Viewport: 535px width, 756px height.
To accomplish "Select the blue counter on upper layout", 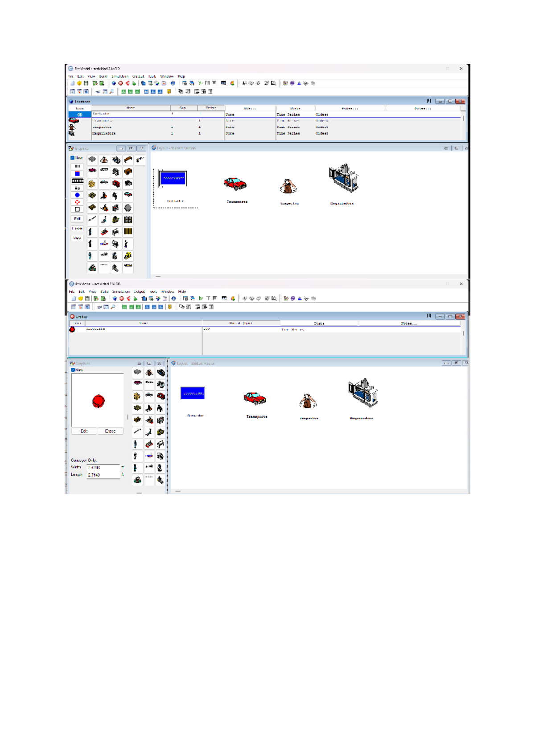I will point(173,178).
